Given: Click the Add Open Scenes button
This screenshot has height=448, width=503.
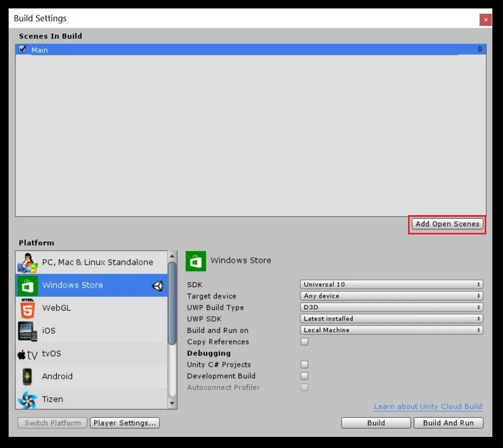Looking at the screenshot, I should (447, 224).
